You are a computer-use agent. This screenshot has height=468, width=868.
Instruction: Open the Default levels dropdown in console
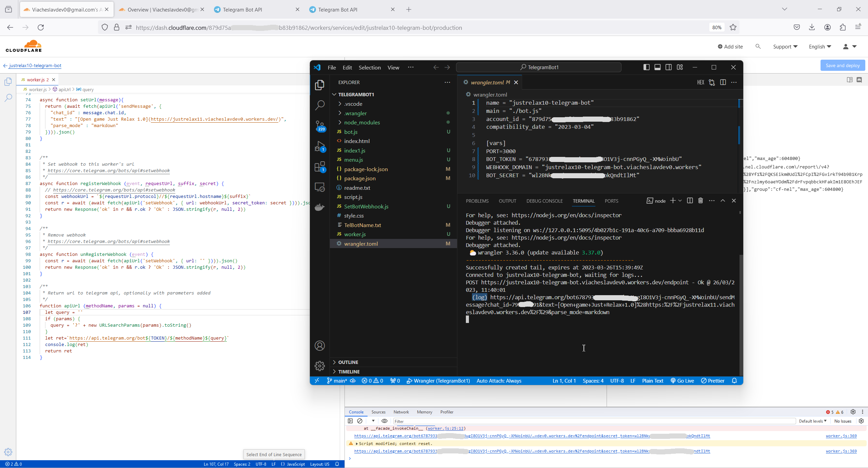tap(812, 421)
